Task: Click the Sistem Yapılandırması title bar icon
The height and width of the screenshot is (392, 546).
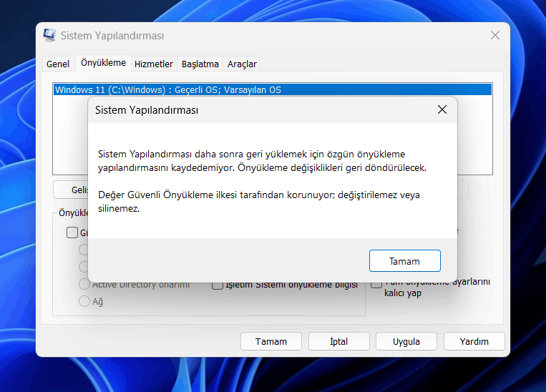Action: click(x=49, y=36)
